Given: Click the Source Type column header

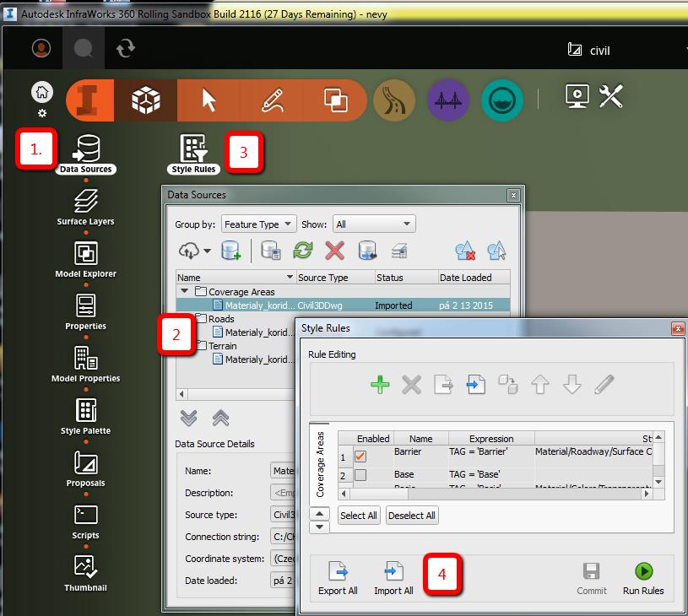Looking at the screenshot, I should click(336, 278).
